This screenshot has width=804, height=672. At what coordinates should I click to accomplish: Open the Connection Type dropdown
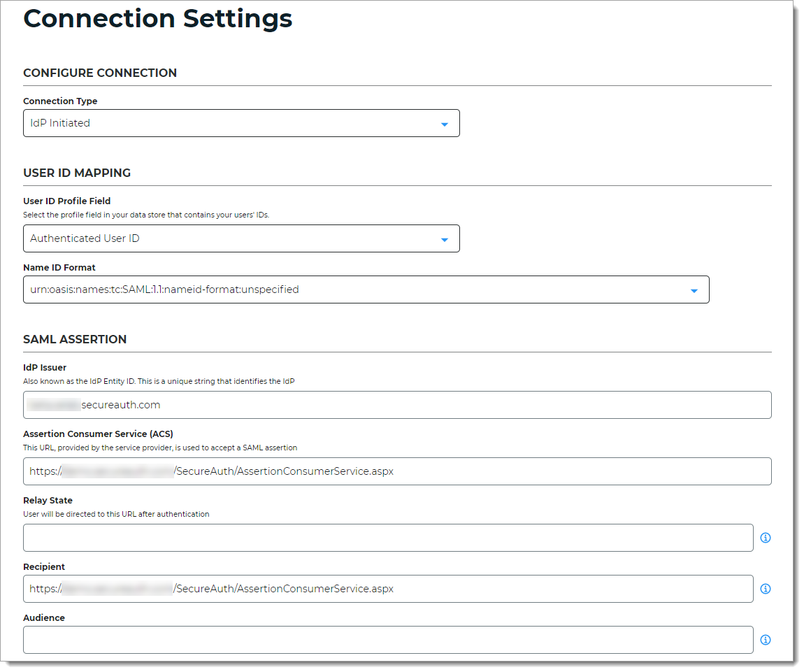click(241, 123)
